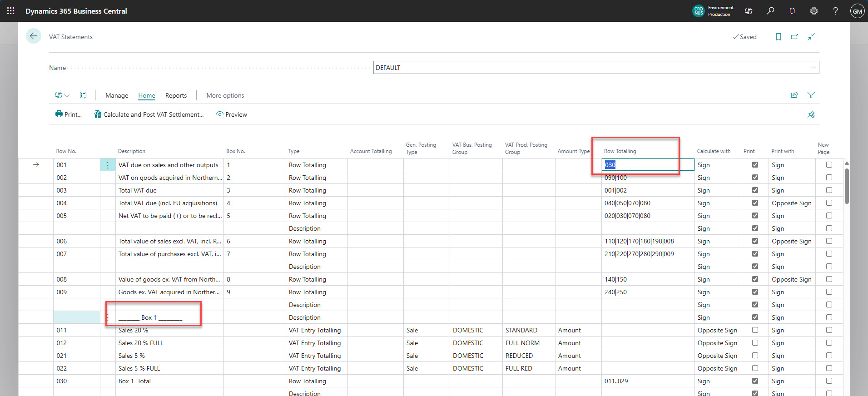Click the VAT Statements page title
Viewport: 868px width, 396px height.
[71, 37]
